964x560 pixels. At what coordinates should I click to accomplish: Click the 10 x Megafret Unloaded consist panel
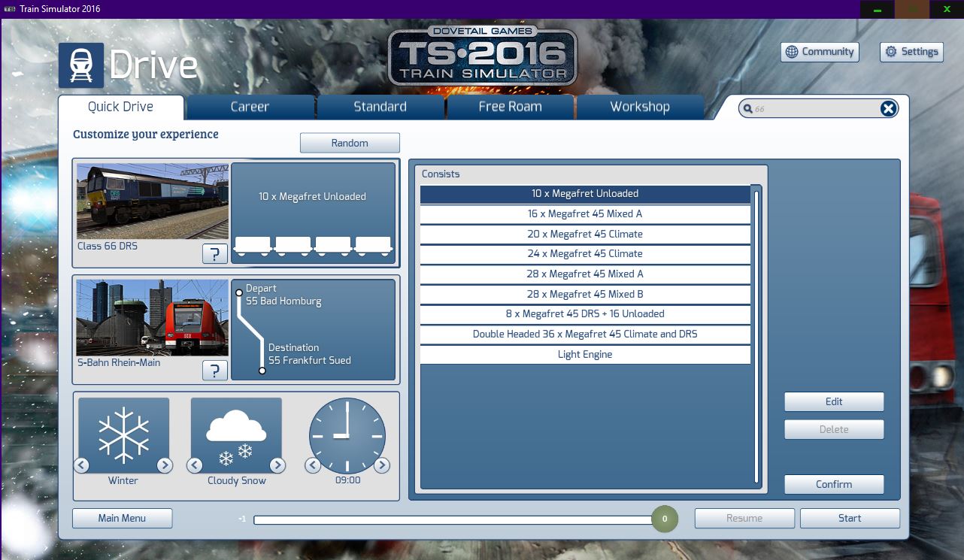coord(313,213)
